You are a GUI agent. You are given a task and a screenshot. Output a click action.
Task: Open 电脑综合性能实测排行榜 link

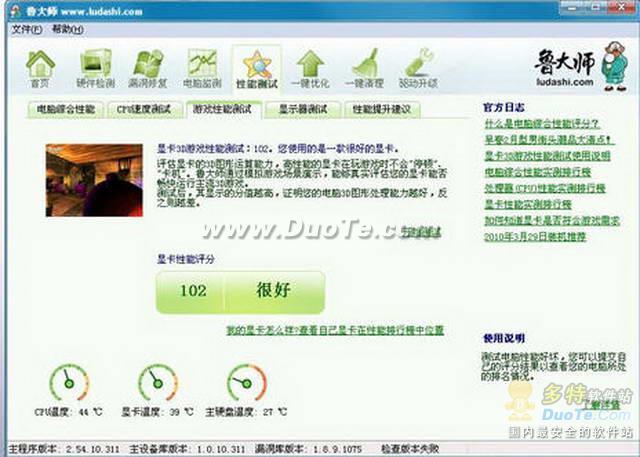click(538, 172)
